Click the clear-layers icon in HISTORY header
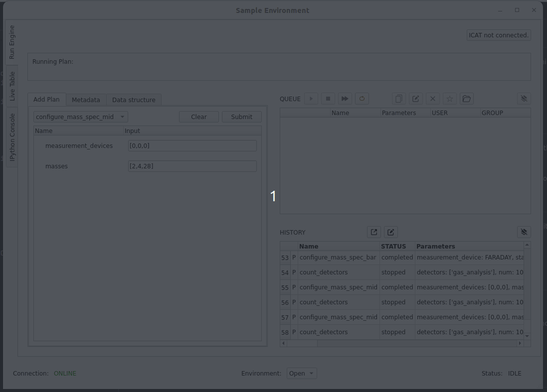 point(524,232)
